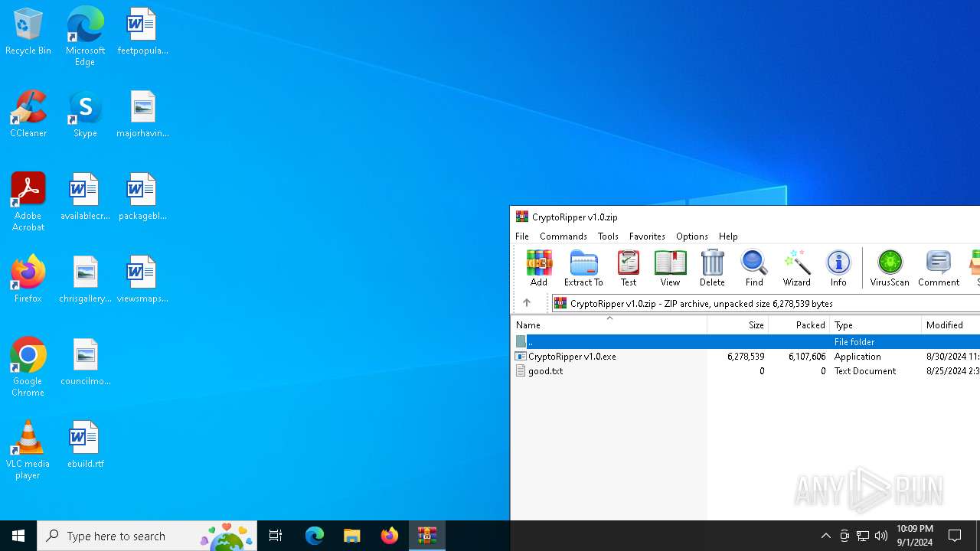Open the Comment tool
Screen dimensions: 980x551
pyautogui.click(x=939, y=268)
